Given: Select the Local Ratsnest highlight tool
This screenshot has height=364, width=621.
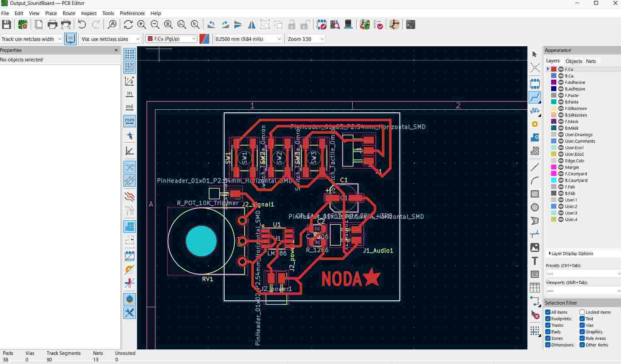Looking at the screenshot, I should click(x=535, y=68).
